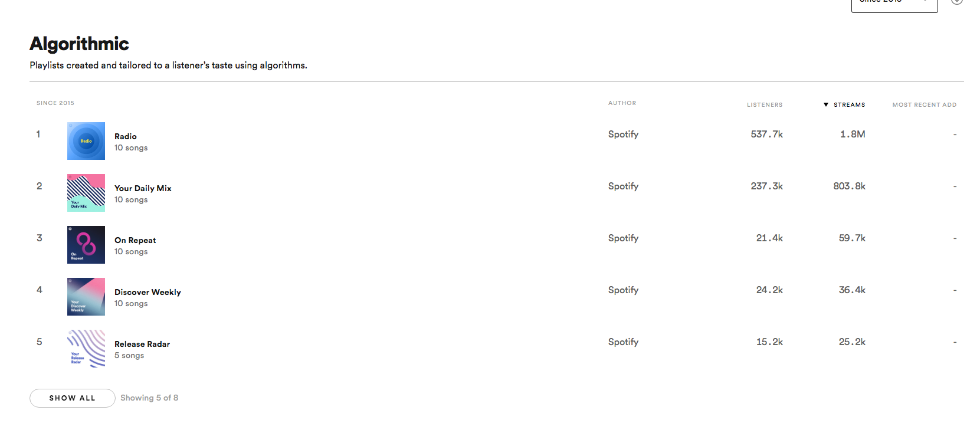Click Spotify author in Release Radar row
This screenshot has height=433, width=980.
[x=623, y=342]
